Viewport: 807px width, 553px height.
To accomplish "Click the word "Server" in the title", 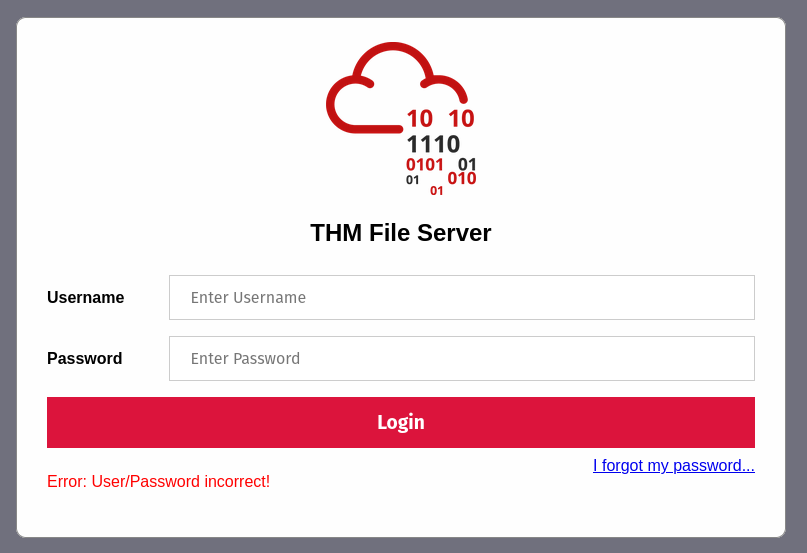I will (456, 233).
